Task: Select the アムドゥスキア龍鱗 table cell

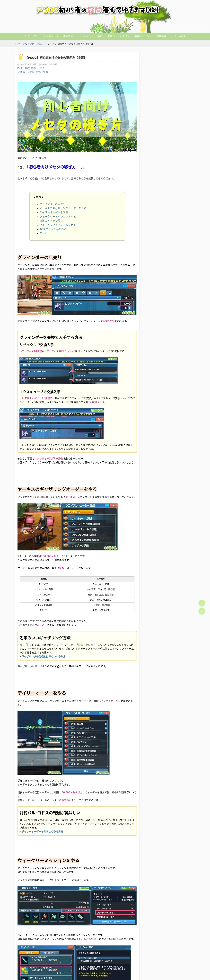Action: 44,589
